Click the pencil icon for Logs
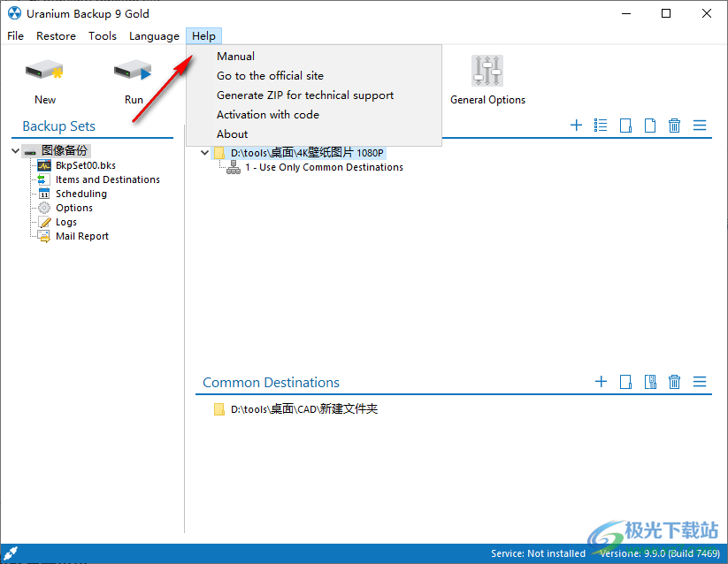 click(45, 222)
